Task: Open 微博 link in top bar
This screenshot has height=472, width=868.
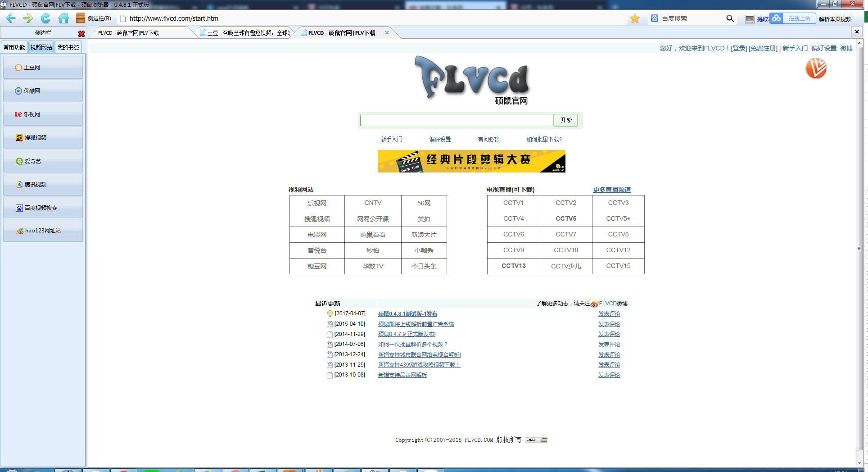Action: [x=846, y=48]
